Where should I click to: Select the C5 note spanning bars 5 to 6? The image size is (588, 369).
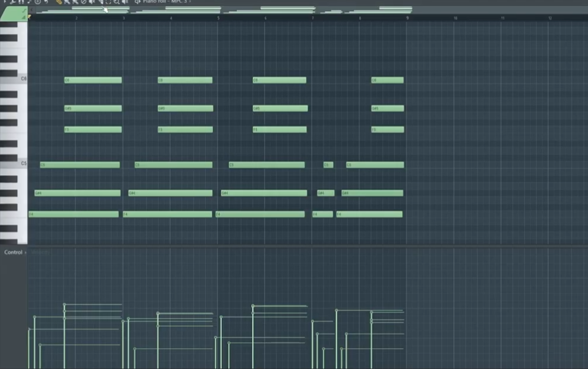(x=266, y=165)
